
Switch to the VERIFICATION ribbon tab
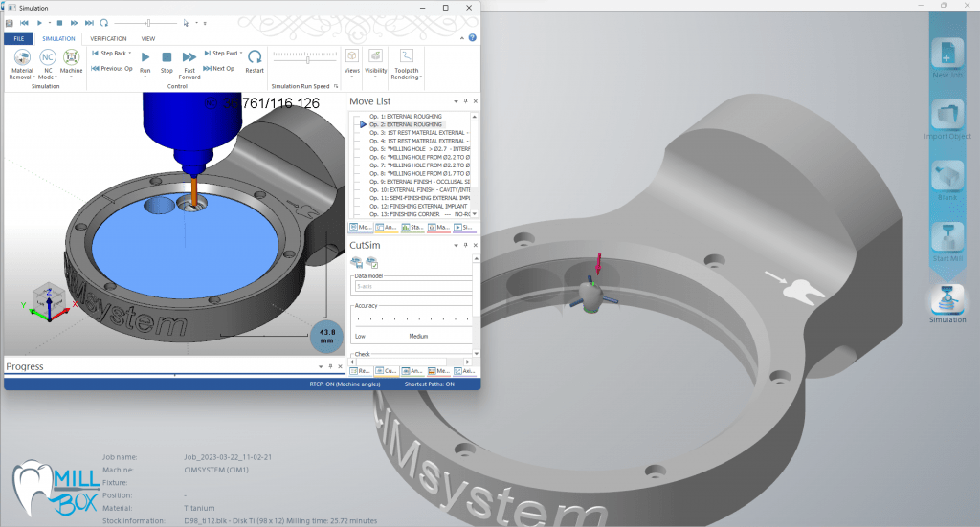(x=108, y=38)
